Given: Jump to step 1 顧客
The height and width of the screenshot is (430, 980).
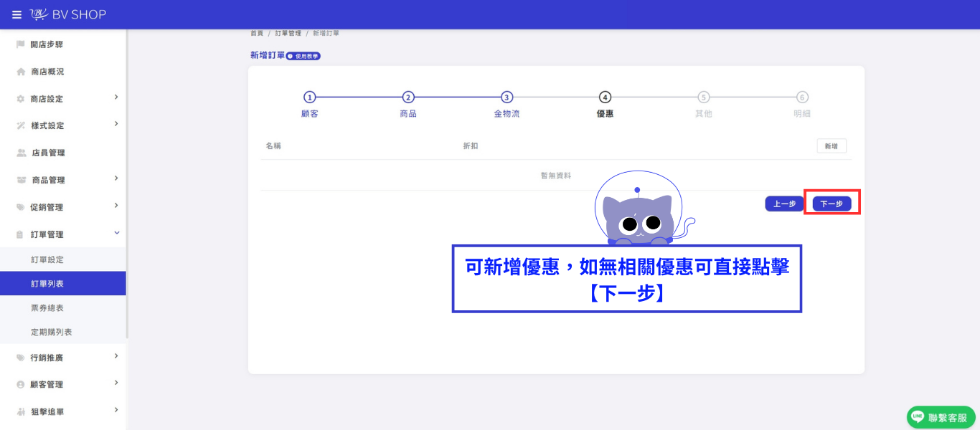Looking at the screenshot, I should pyautogui.click(x=310, y=104).
